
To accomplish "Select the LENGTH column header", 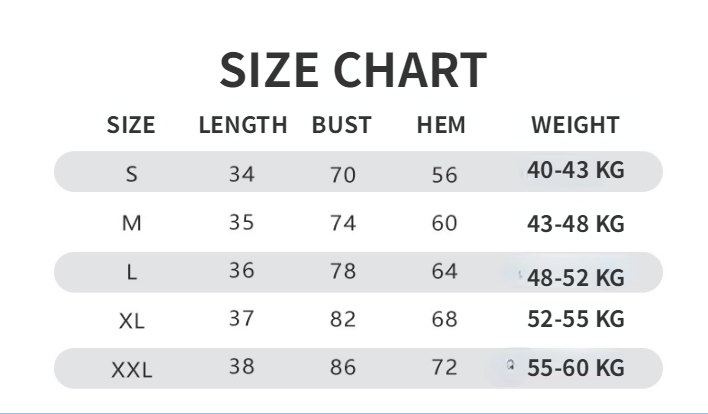I will click(243, 126).
